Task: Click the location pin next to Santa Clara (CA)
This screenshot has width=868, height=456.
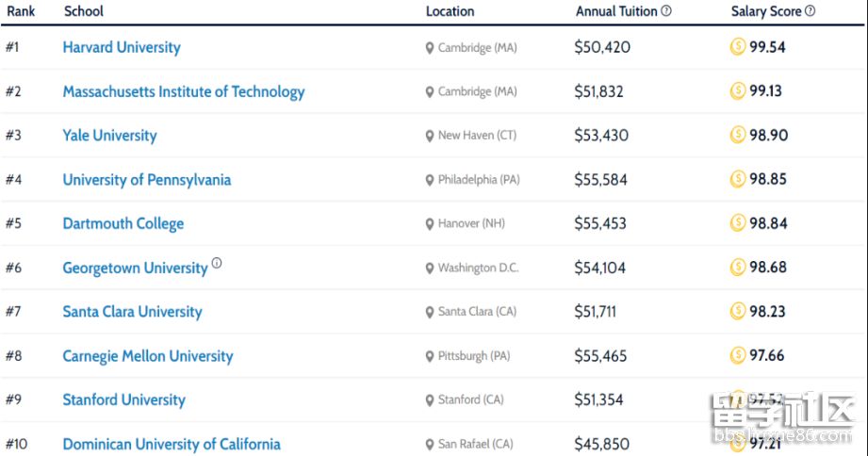Action: pyautogui.click(x=430, y=312)
